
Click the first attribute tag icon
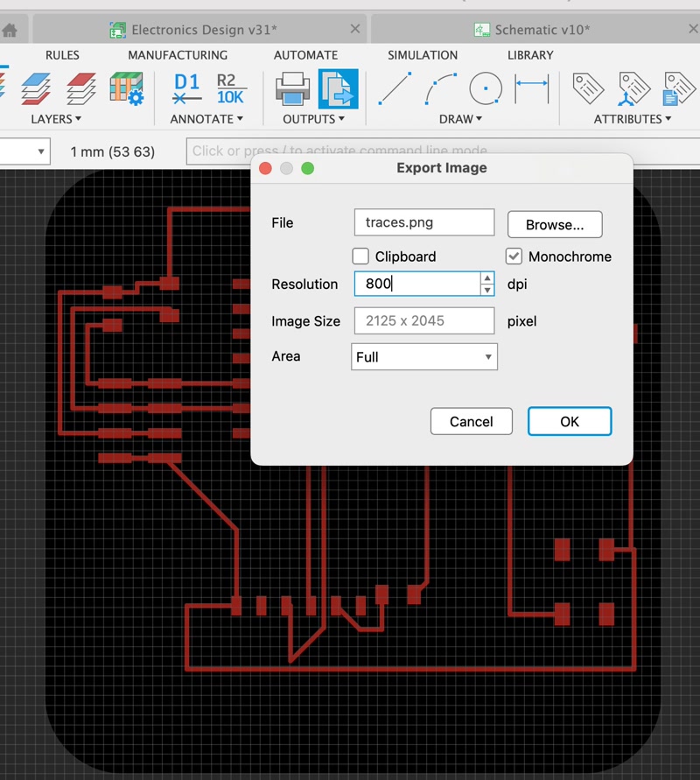click(x=588, y=88)
